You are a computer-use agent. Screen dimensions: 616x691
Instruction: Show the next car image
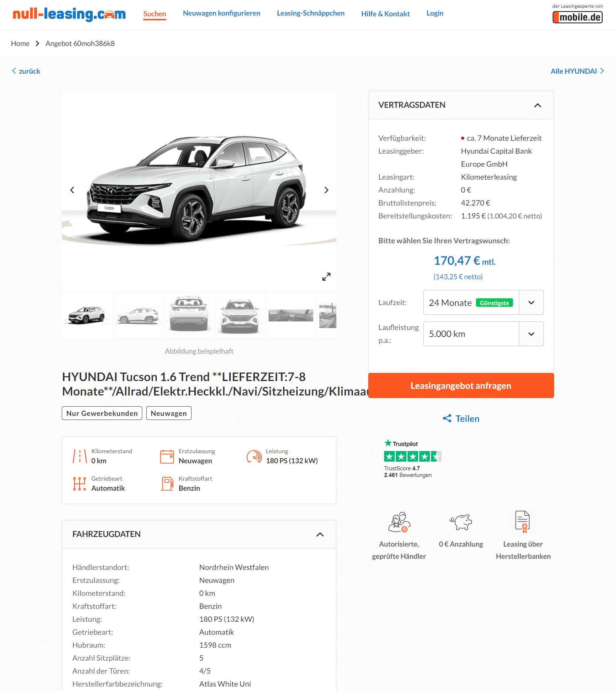tap(326, 190)
